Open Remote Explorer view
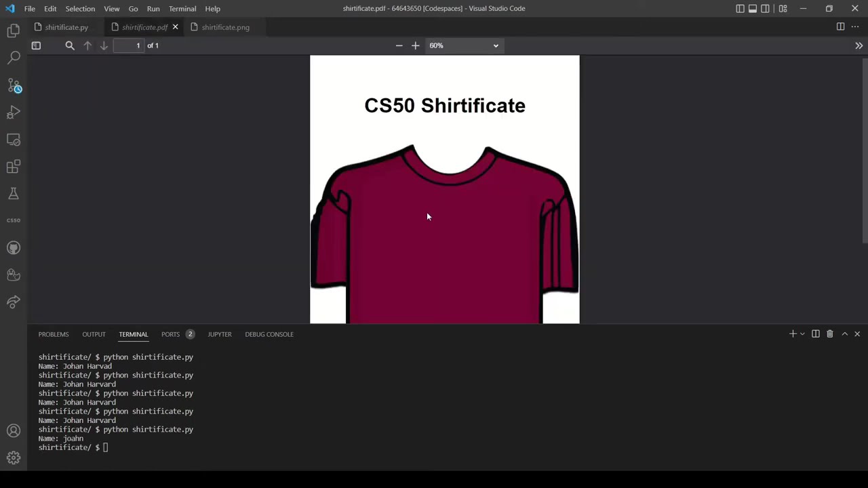Image resolution: width=868 pixels, height=488 pixels. [14, 140]
